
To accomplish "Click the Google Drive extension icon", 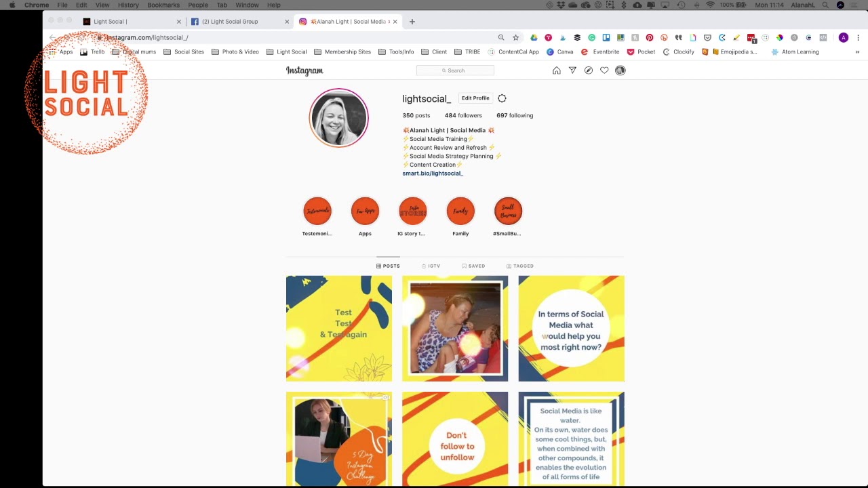I will point(534,38).
